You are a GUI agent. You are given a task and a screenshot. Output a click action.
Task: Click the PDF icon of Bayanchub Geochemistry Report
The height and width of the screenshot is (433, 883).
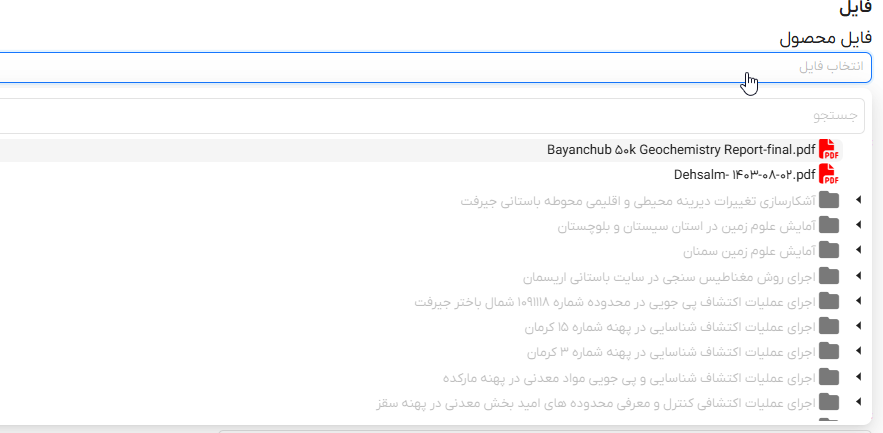click(x=829, y=150)
